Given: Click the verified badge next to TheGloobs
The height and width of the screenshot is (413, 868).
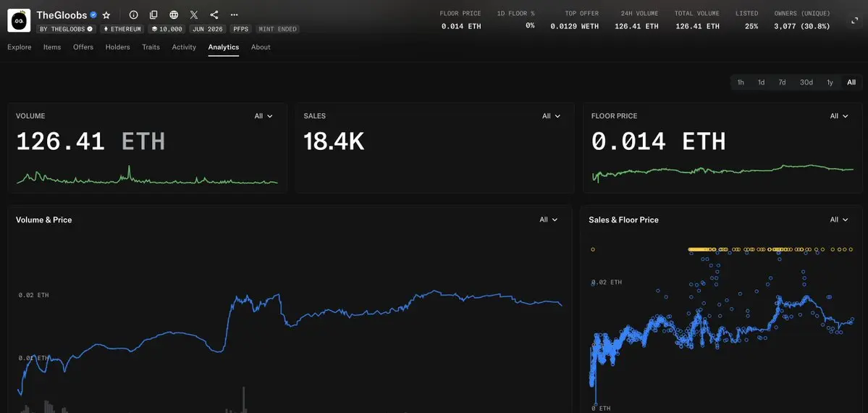Looking at the screenshot, I should tap(93, 15).
